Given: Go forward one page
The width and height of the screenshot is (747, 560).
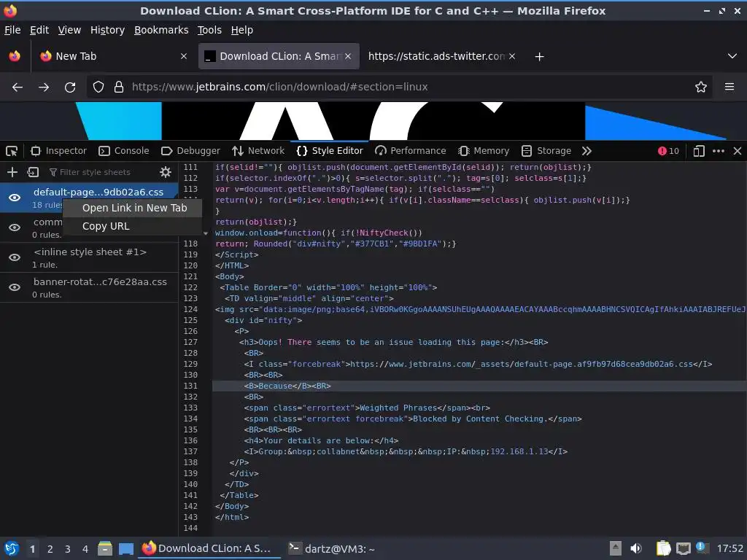Looking at the screenshot, I should coord(44,87).
